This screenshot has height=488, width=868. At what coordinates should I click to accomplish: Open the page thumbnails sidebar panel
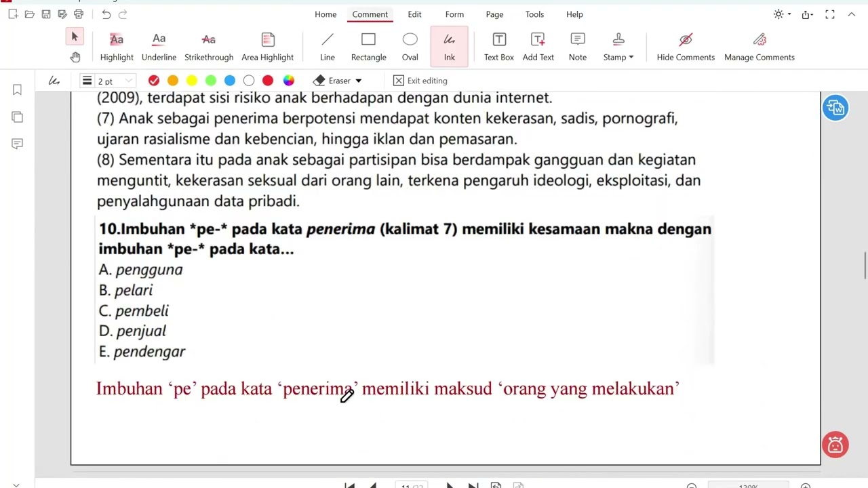point(18,117)
